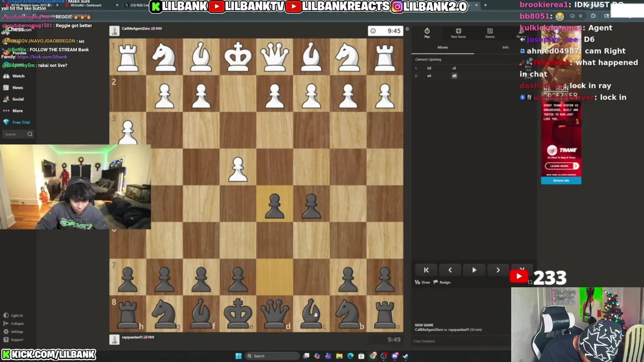The height and width of the screenshot is (362, 644).
Task: Click Learn More on Trane ad
Action: [x=561, y=166]
